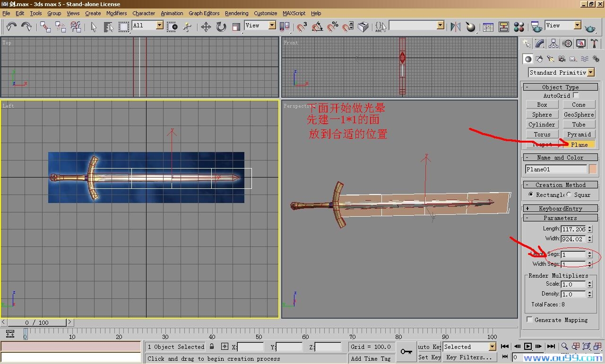Choose the Select Object arrow tool
Screen dimensions: 605x364
tap(94, 27)
